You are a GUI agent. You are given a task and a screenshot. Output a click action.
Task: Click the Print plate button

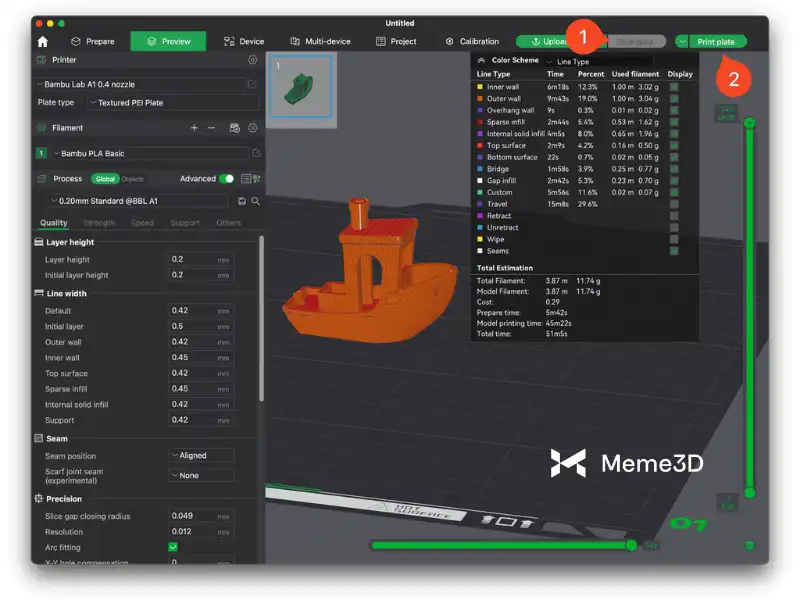(716, 42)
